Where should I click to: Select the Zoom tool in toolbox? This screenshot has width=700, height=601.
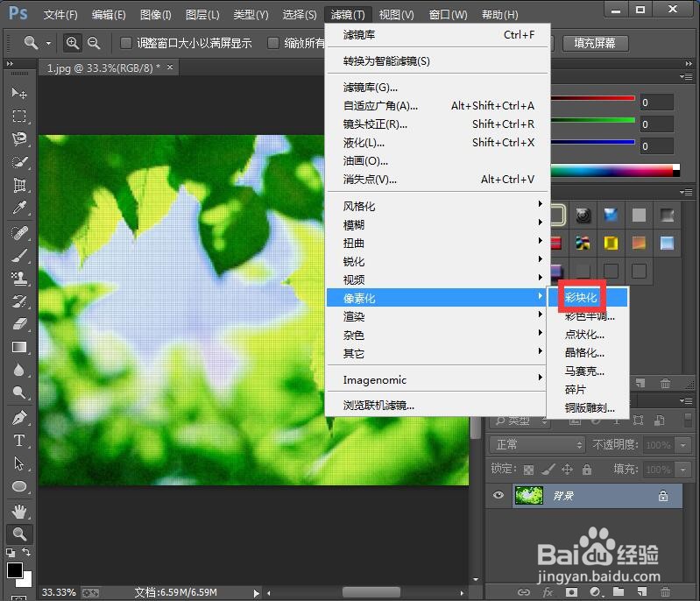(18, 534)
